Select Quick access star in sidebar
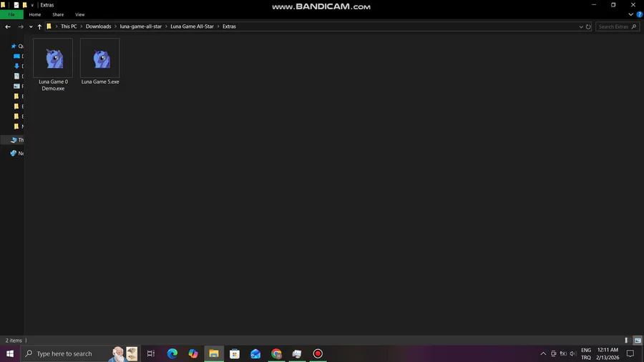Screen dimensions: 644x362 pyautogui.click(x=17, y=46)
